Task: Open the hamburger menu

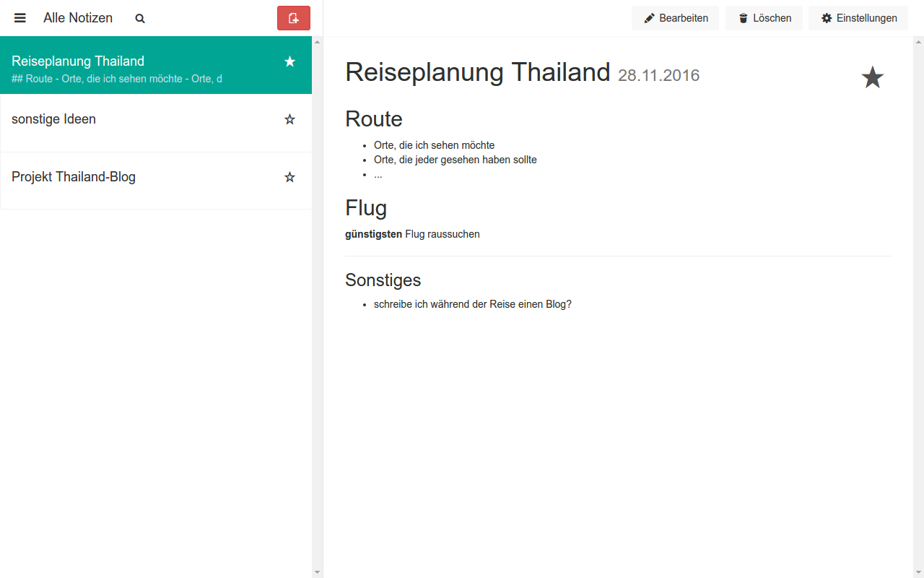Action: point(20,18)
